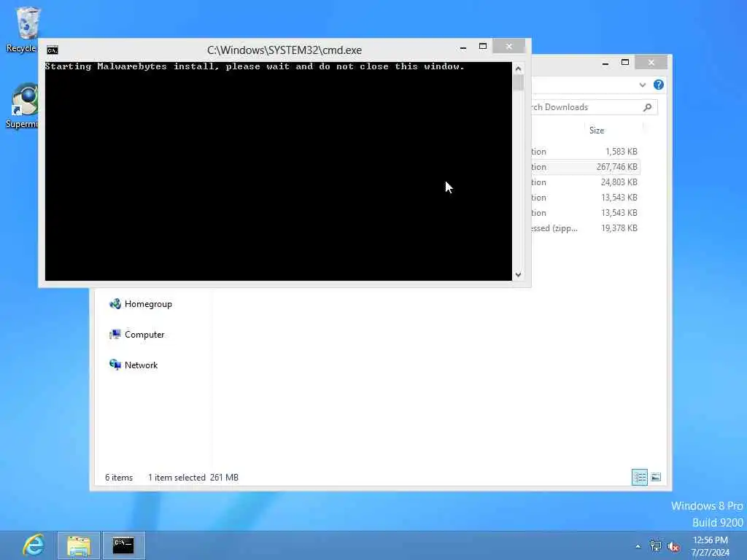
Task: Select the zipped file sized 19,378 KB
Action: [x=586, y=228]
